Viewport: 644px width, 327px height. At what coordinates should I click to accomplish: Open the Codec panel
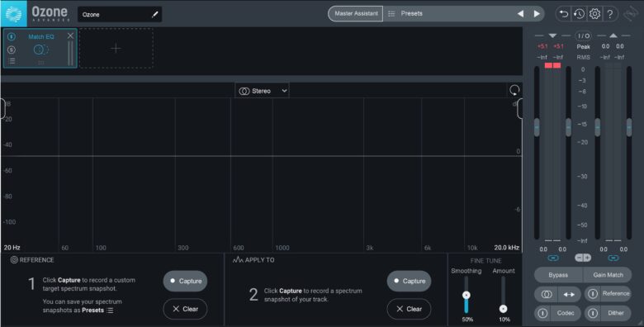point(566,313)
